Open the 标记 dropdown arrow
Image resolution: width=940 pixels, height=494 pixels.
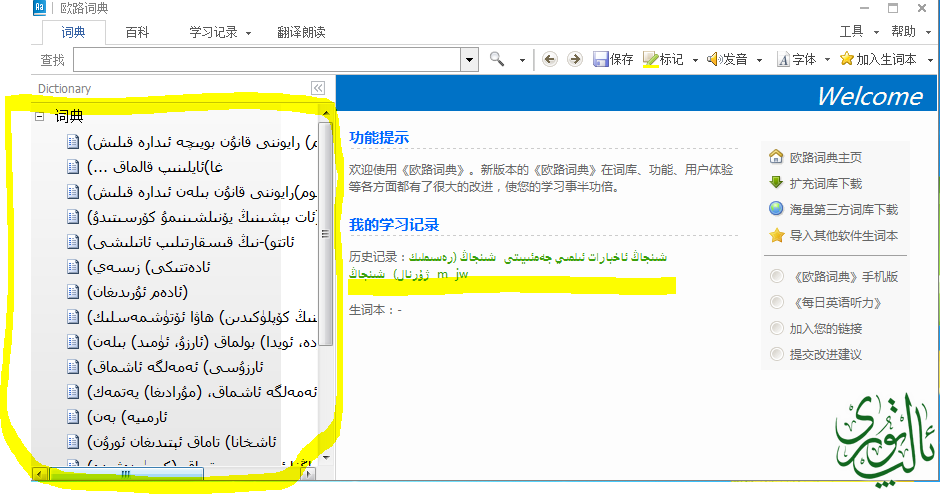pos(695,60)
